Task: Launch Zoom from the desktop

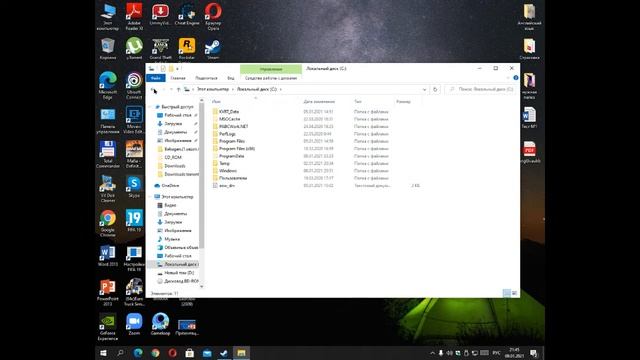Action: (x=134, y=324)
